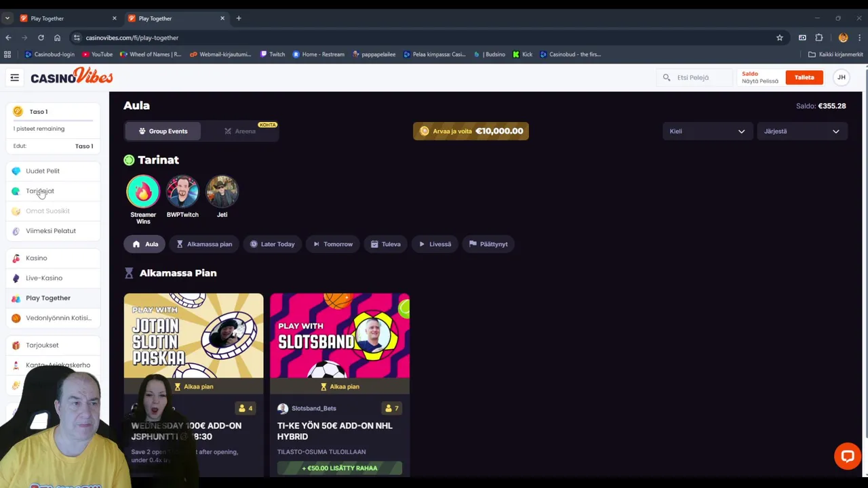Open the pappapelailee bookmark

coord(374,54)
